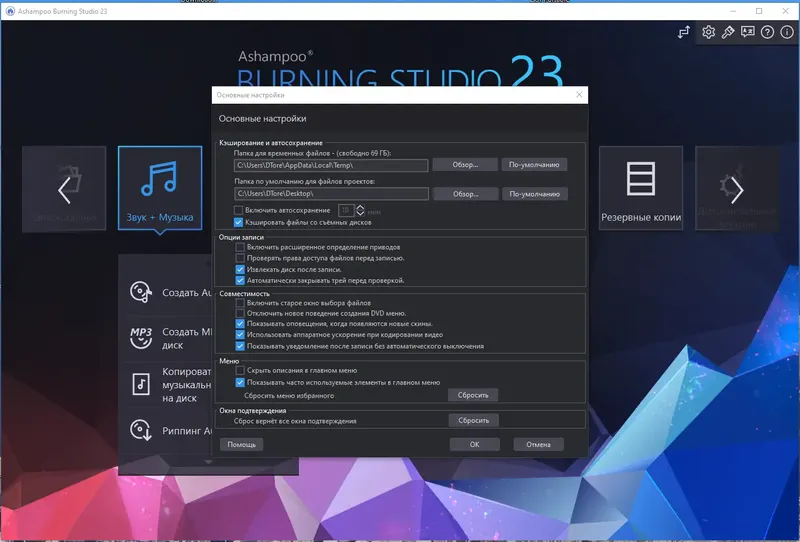The image size is (800, 542).
Task: Click the MP3 disc creation icon
Action: point(141,338)
